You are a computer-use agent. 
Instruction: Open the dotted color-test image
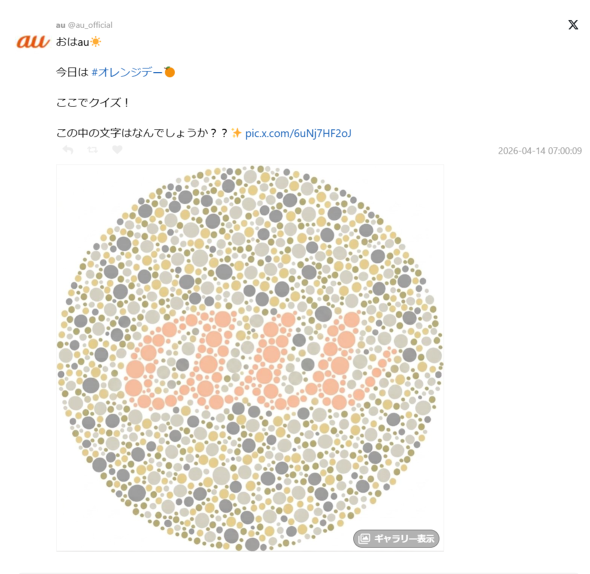(250, 358)
